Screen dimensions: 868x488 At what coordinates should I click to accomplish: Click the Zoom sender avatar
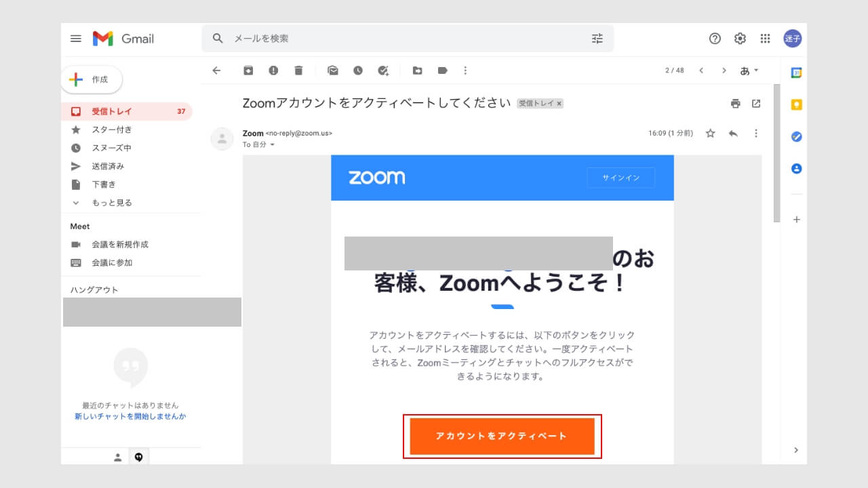(222, 139)
